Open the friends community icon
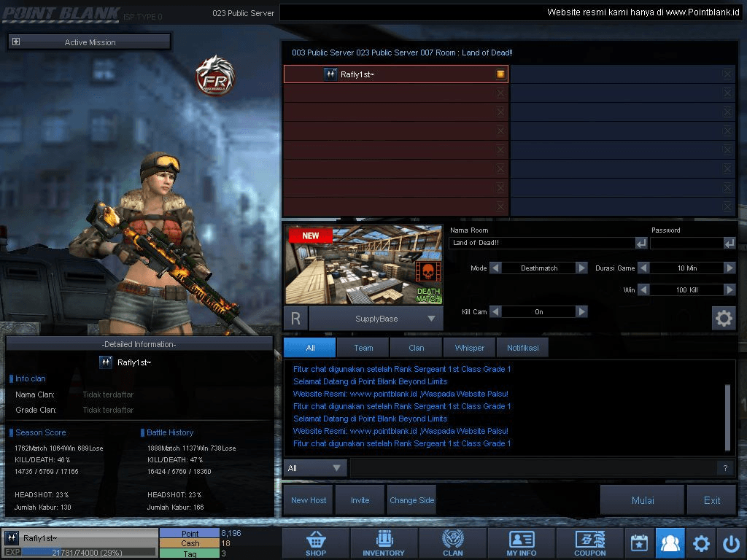Image resolution: width=747 pixels, height=560 pixels. (x=670, y=543)
